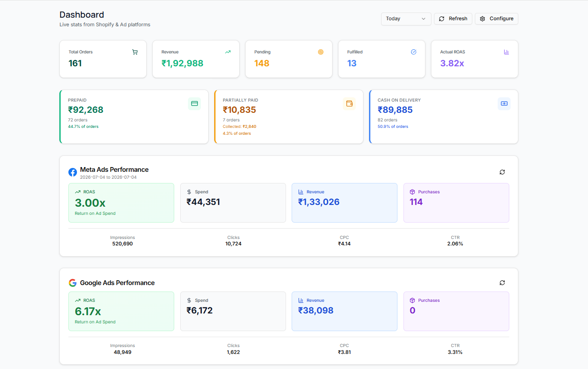Click the banknote icon in Cash on Delivery
This screenshot has width=588, height=369.
click(504, 104)
